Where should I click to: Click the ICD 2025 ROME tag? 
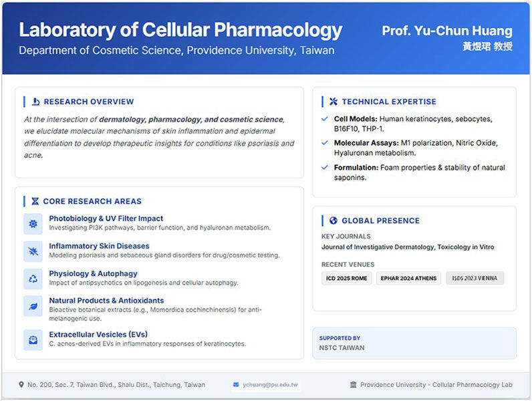[x=346, y=278]
